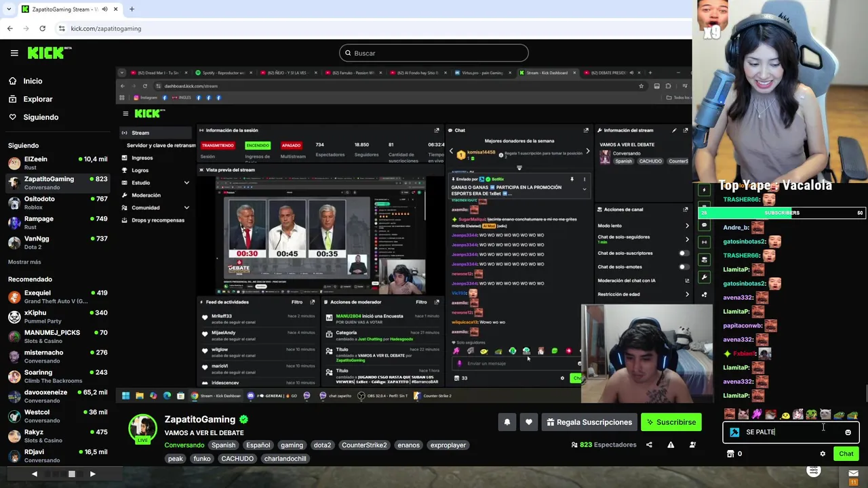The height and width of the screenshot is (488, 868).
Task: Open Logros in dashboard sidebar
Action: coord(140,170)
